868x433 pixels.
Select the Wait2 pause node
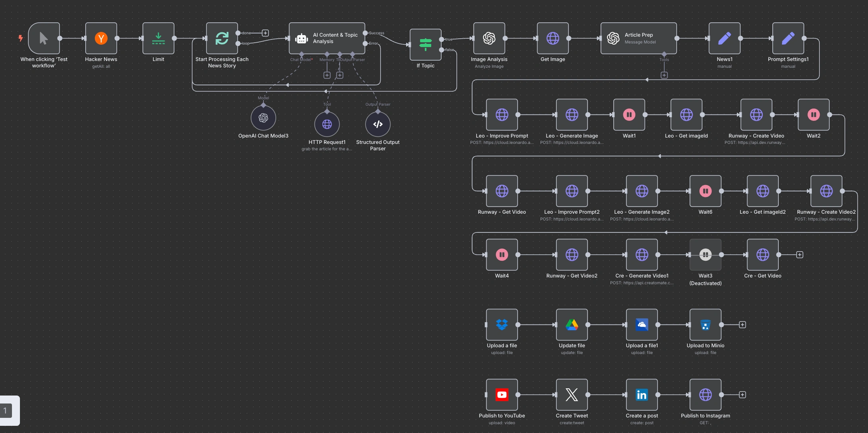(814, 115)
